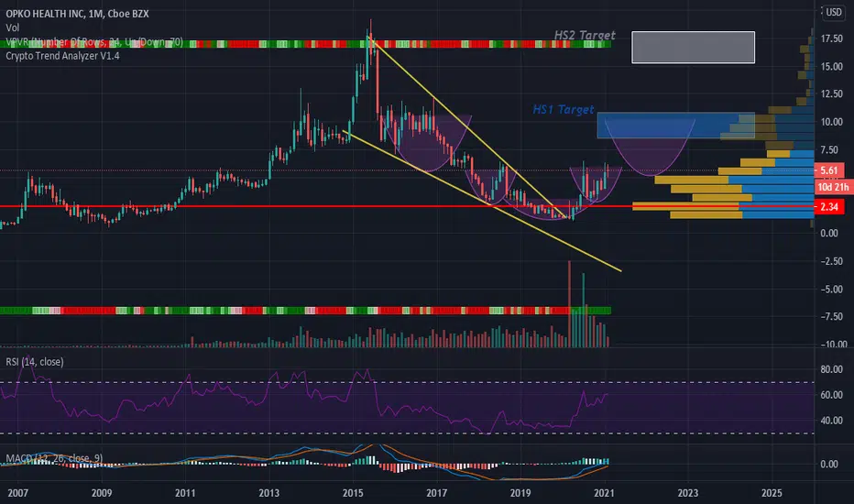Image resolution: width=854 pixels, height=504 pixels.
Task: Click the 10.00 price axis label
Action: pos(832,122)
